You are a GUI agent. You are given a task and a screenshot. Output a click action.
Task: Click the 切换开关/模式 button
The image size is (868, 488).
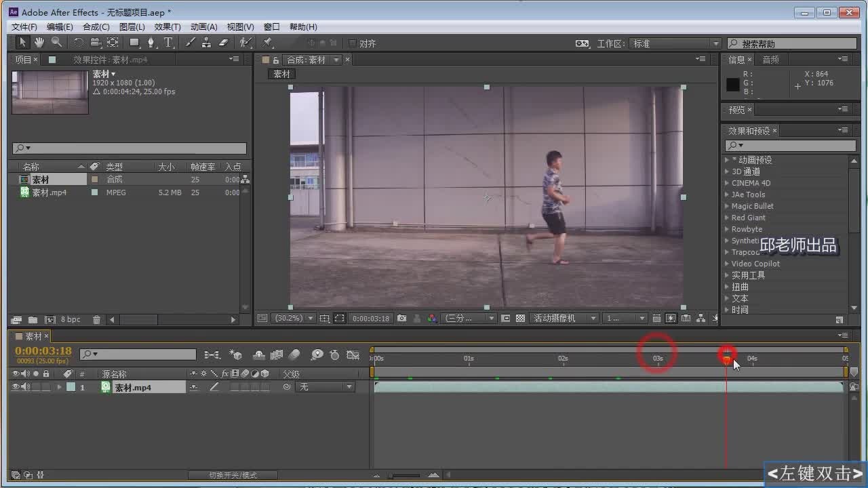233,475
